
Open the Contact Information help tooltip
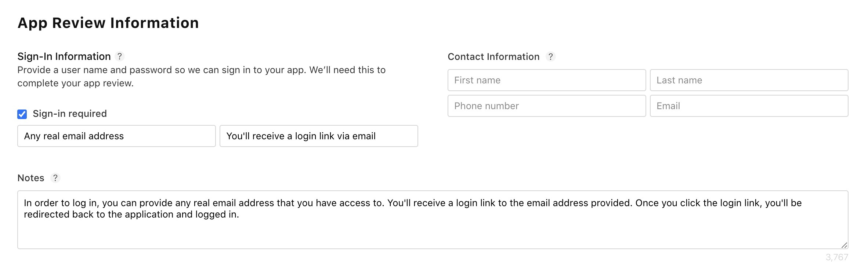(551, 56)
